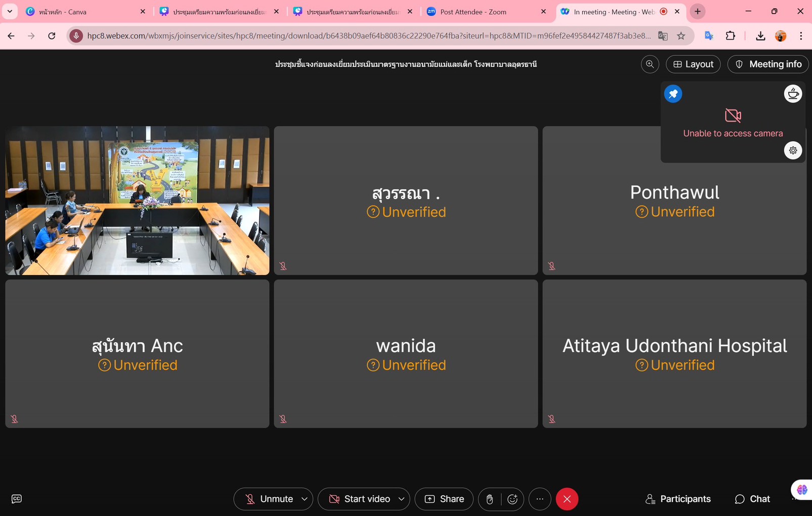Open the colorful assistant icon at bottom right
This screenshot has height=516, width=812.
coord(802,490)
